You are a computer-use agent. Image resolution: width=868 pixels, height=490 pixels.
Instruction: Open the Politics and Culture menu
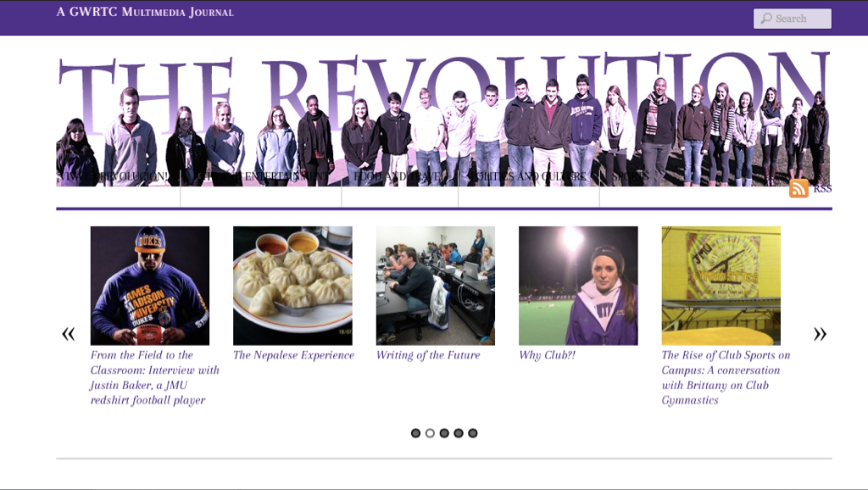pos(527,176)
